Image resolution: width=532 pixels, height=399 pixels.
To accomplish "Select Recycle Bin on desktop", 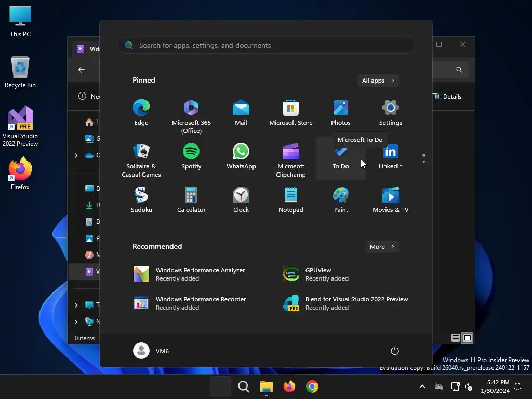I will [x=20, y=72].
